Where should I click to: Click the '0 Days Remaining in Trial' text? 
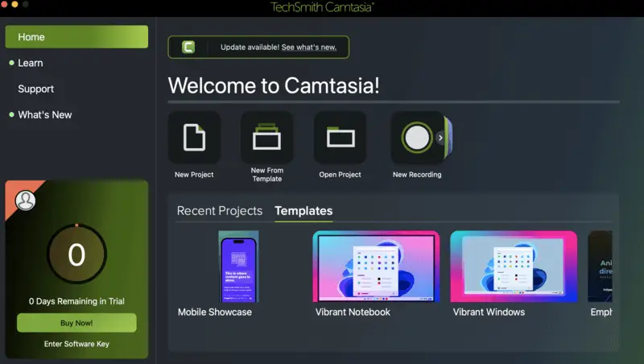[x=76, y=301]
